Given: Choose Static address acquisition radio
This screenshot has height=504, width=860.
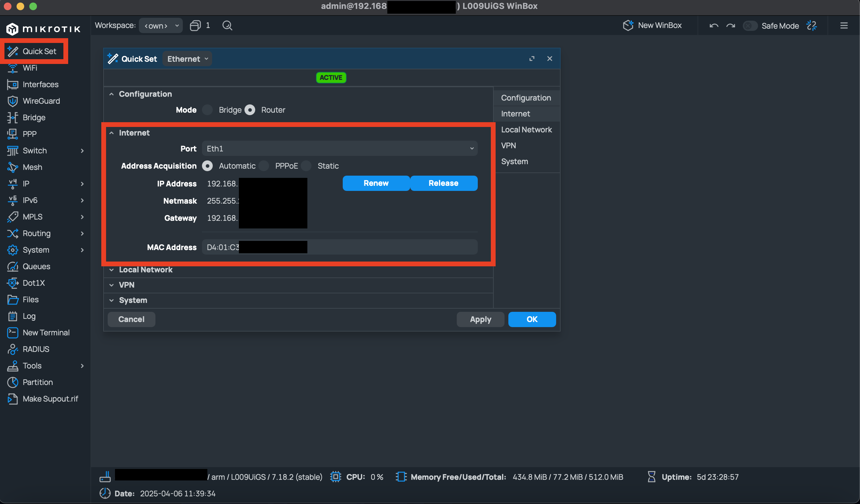Looking at the screenshot, I should [x=306, y=166].
